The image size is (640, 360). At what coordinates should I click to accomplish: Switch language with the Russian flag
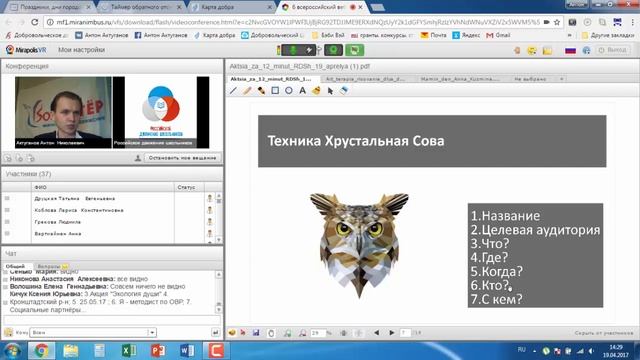pos(570,50)
